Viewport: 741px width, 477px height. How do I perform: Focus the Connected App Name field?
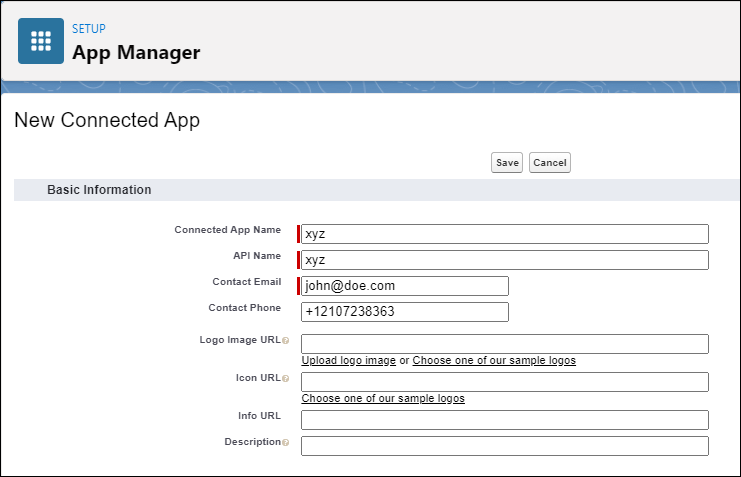point(505,234)
